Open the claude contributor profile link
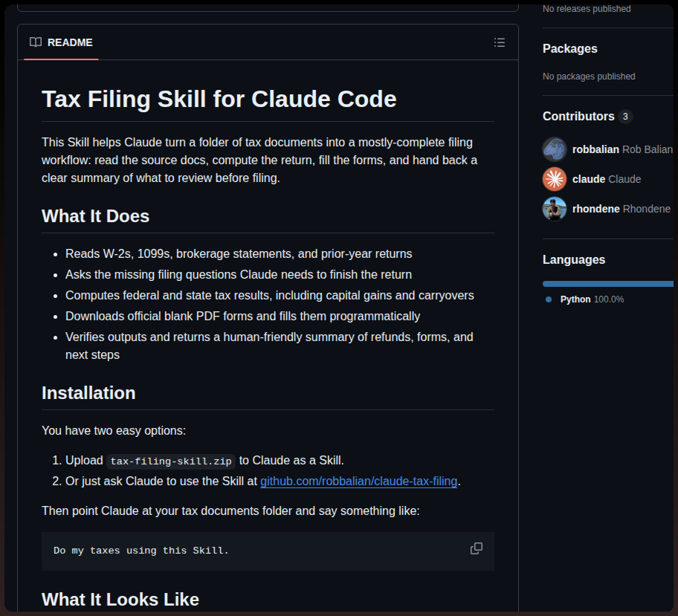The width and height of the screenshot is (678, 616). click(607, 179)
